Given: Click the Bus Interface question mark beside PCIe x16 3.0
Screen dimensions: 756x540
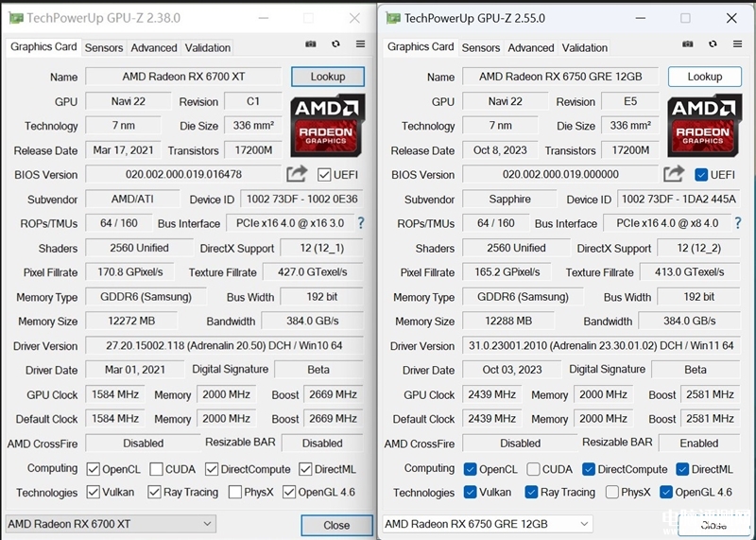Looking at the screenshot, I should [x=360, y=223].
